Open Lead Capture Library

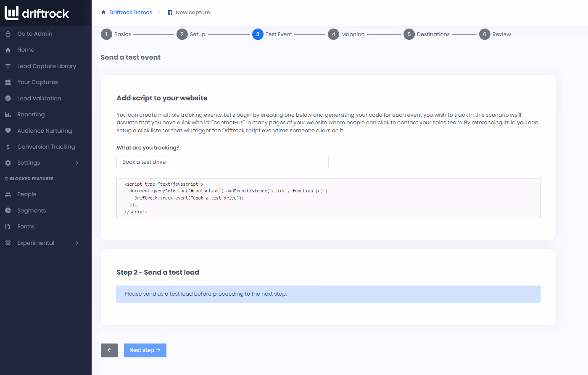pos(46,66)
